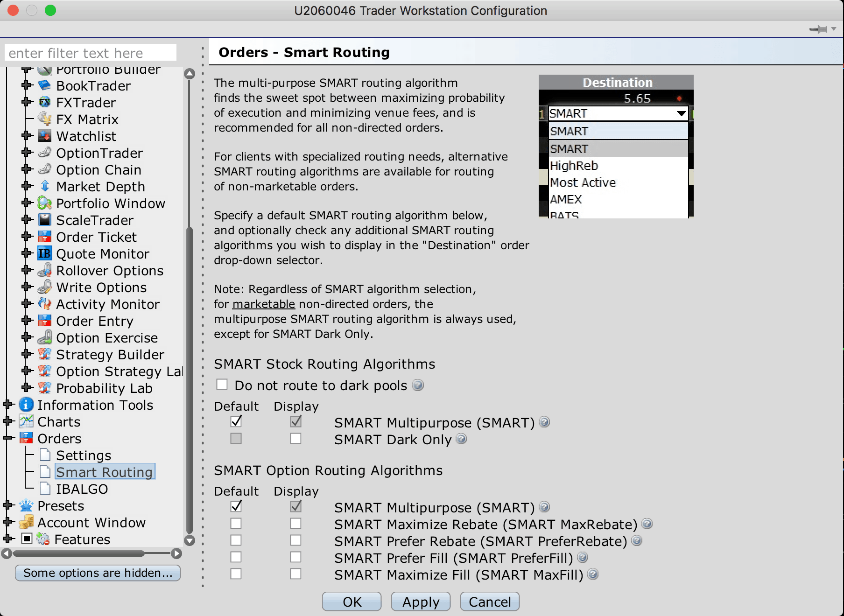Viewport: 844px width, 616px height.
Task: Select the Smart Routing tree item
Action: click(x=105, y=472)
